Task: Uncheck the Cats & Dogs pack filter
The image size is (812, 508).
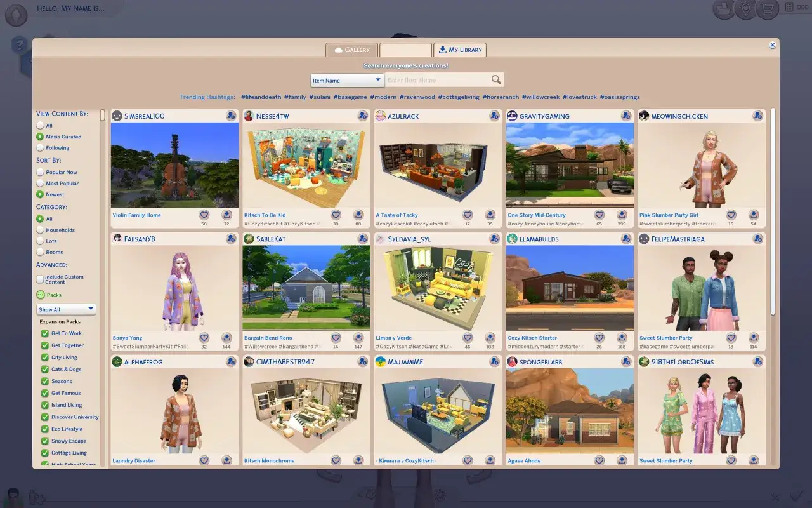Action: click(x=44, y=369)
